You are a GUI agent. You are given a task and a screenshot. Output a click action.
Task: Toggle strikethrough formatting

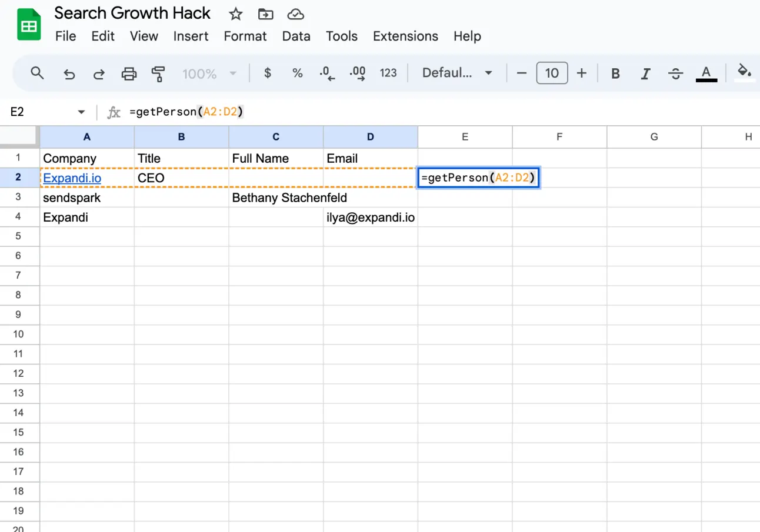tap(676, 73)
